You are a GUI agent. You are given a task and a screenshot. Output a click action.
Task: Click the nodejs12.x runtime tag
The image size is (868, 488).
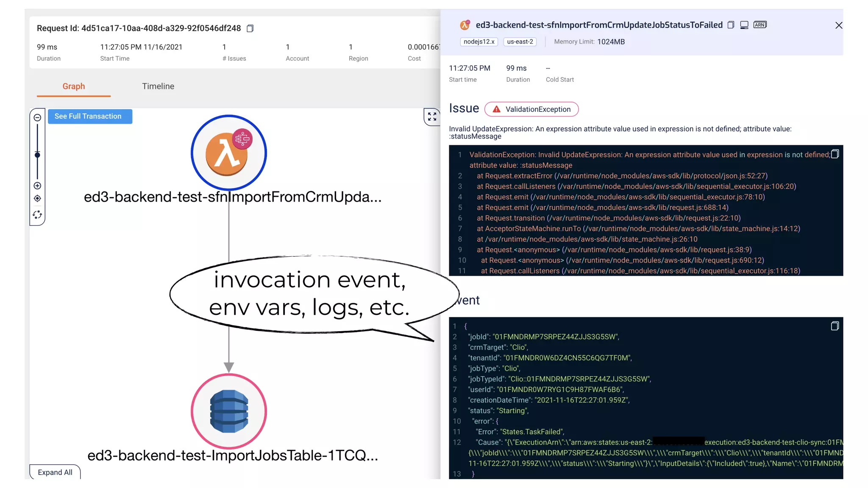479,42
